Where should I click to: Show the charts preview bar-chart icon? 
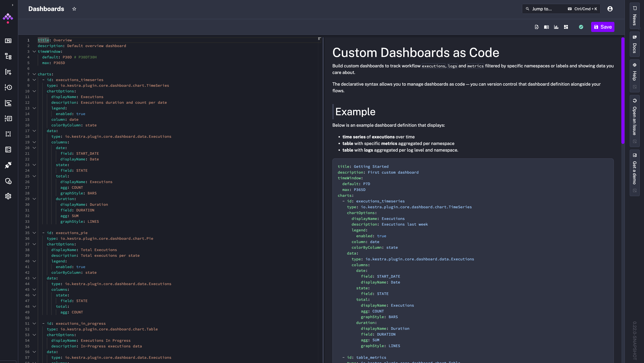point(556,27)
